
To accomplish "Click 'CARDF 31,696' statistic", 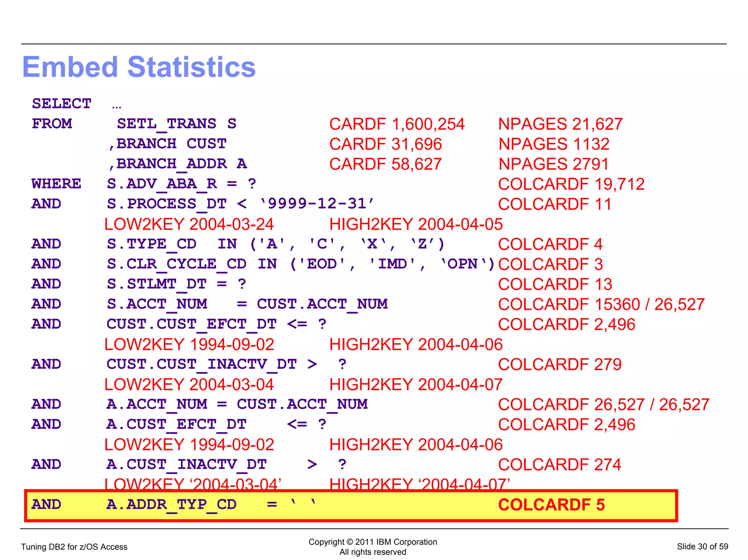I will [x=385, y=144].
